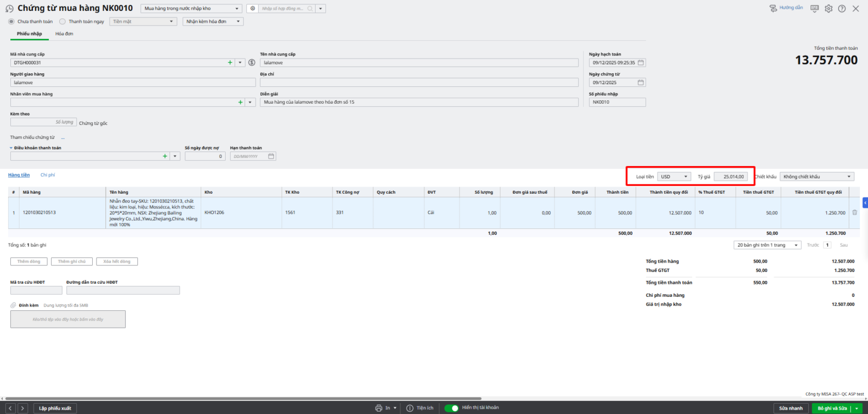Image resolution: width=868 pixels, height=414 pixels.
Task: Click the history clock icon beside the title
Action: [9, 9]
